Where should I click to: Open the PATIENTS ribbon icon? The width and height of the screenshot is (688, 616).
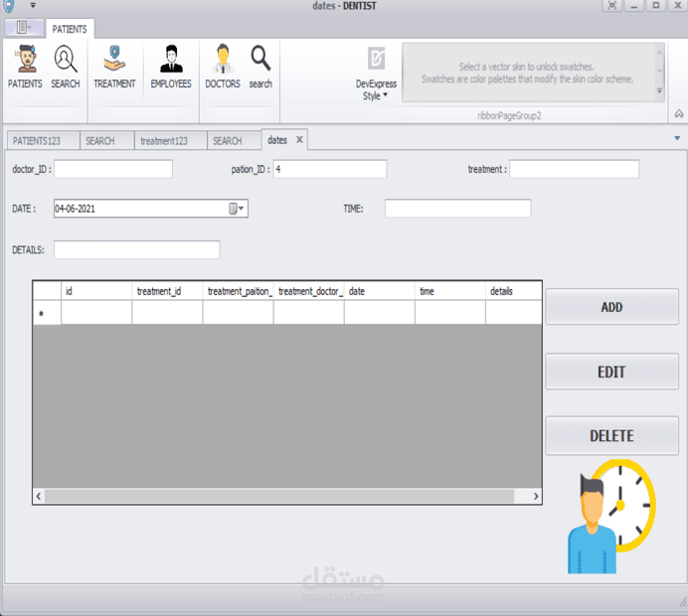tap(25, 67)
